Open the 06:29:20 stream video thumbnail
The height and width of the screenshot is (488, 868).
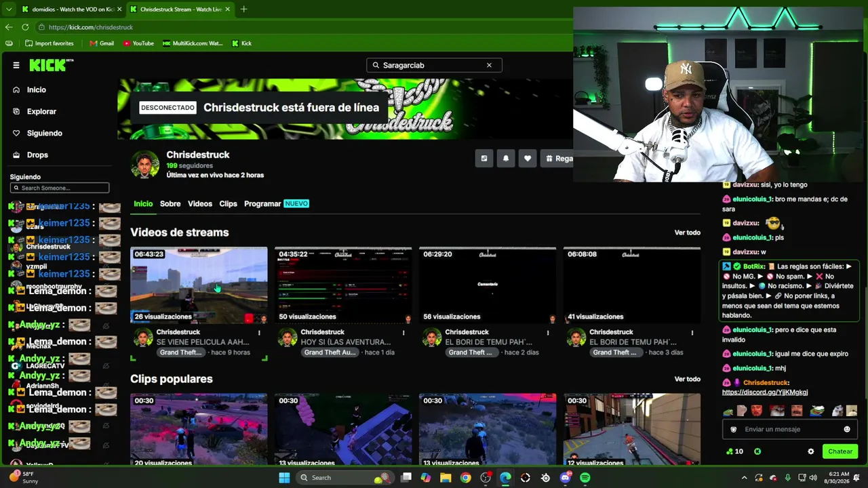point(488,285)
